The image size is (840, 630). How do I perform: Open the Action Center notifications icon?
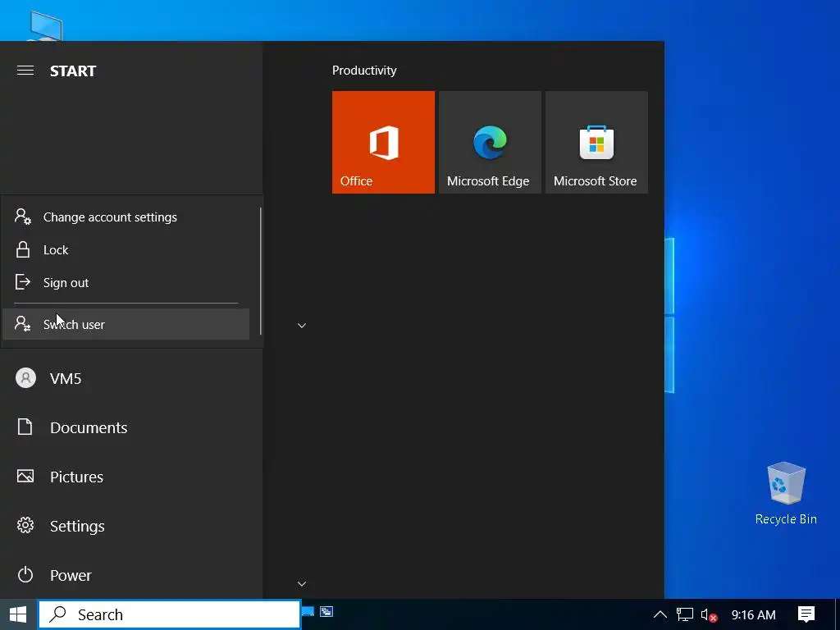pos(806,614)
